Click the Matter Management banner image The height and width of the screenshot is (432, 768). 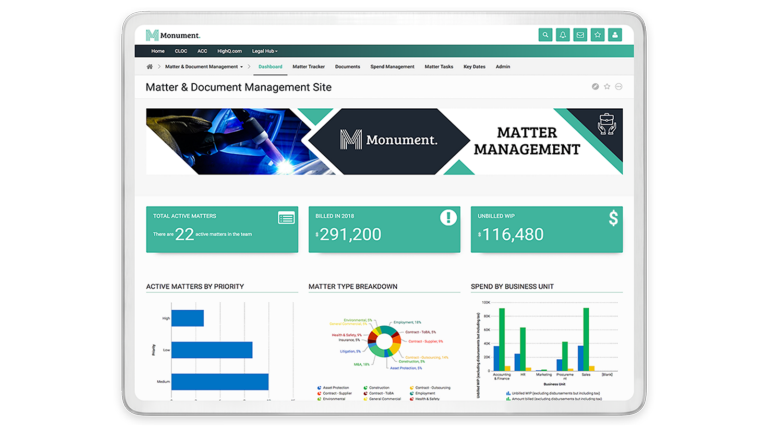384,142
